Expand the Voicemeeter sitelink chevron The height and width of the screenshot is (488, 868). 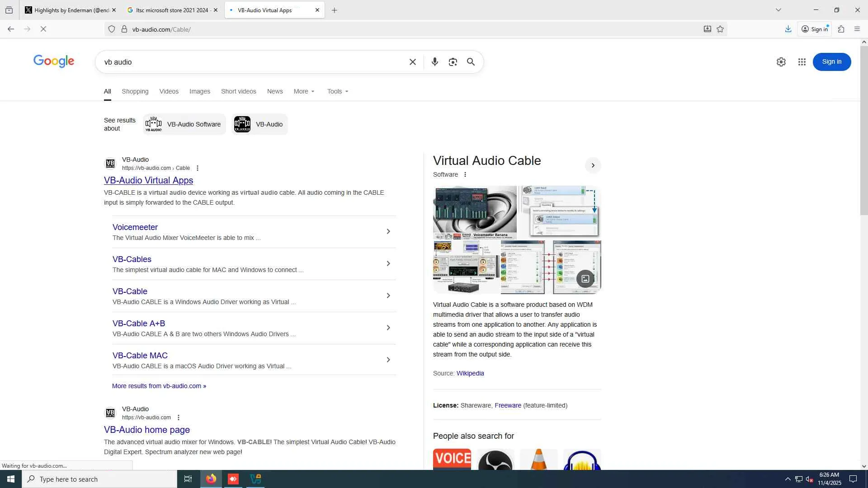click(388, 231)
